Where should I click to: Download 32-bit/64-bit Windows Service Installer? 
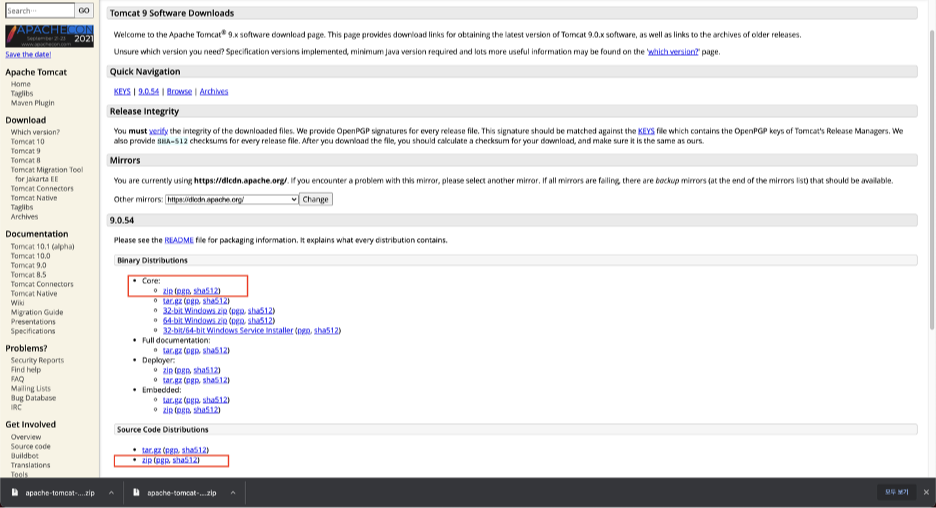point(228,330)
